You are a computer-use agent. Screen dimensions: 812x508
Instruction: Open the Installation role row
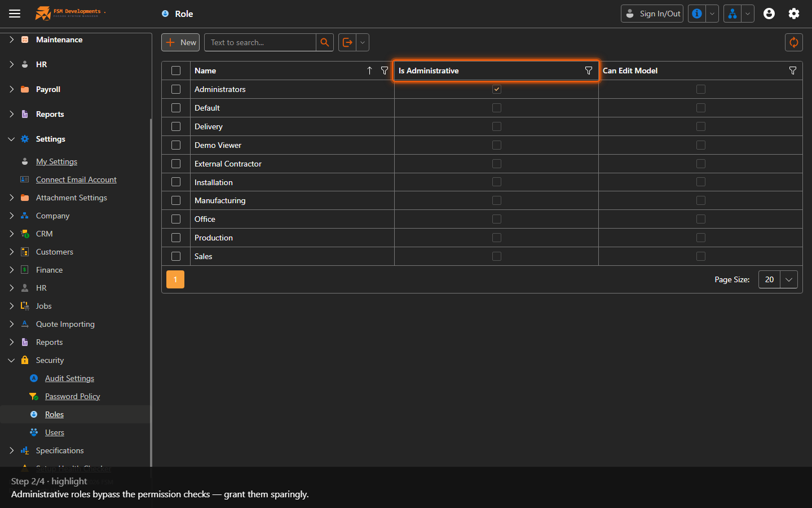coord(482,182)
